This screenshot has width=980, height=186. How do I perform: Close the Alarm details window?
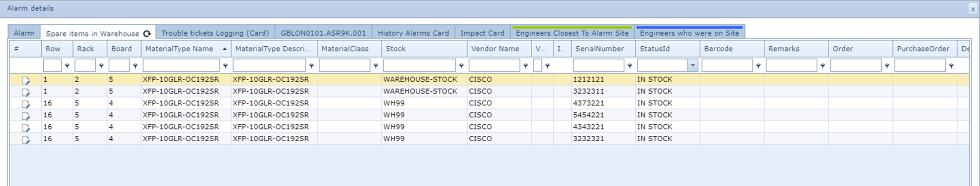973,9
